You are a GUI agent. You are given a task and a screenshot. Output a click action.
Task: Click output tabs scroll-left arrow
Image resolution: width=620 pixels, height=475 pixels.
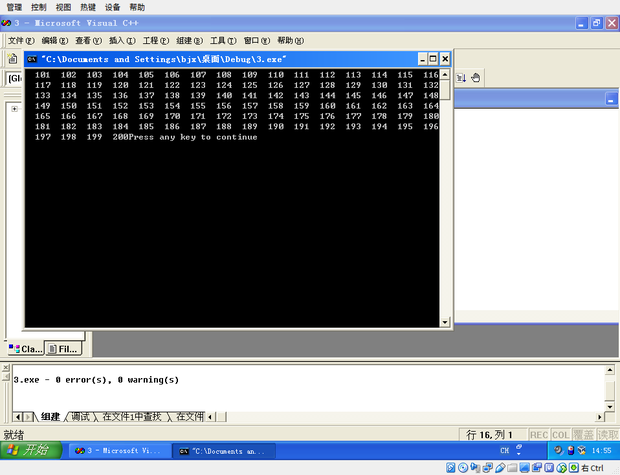pos(18,416)
